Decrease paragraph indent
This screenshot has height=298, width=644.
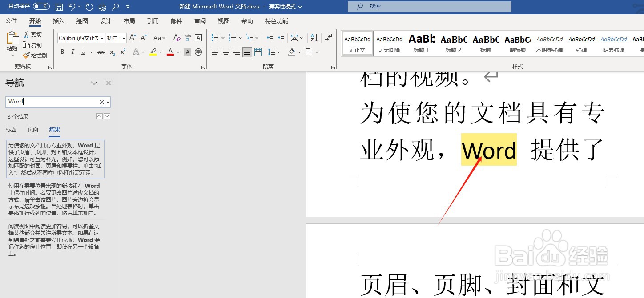(x=270, y=38)
